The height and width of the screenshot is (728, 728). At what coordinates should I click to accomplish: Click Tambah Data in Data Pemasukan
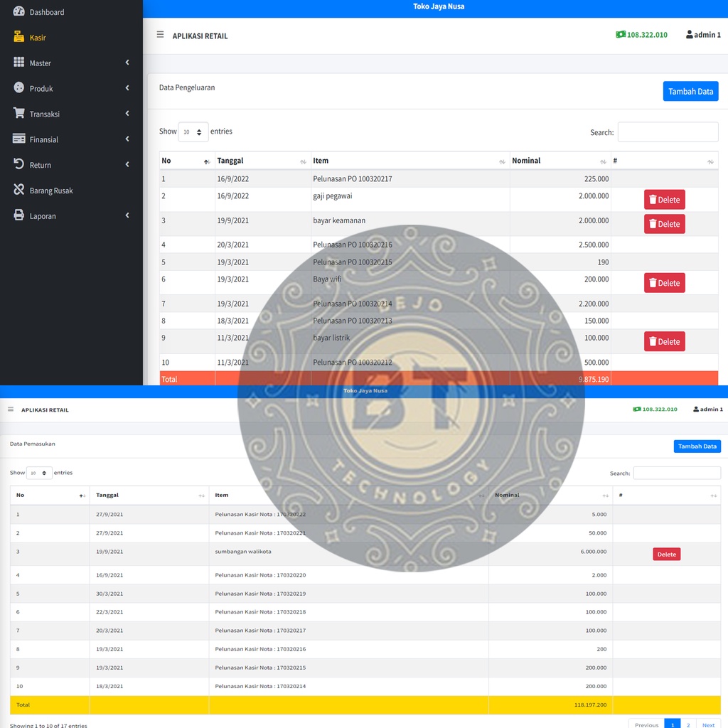697,446
